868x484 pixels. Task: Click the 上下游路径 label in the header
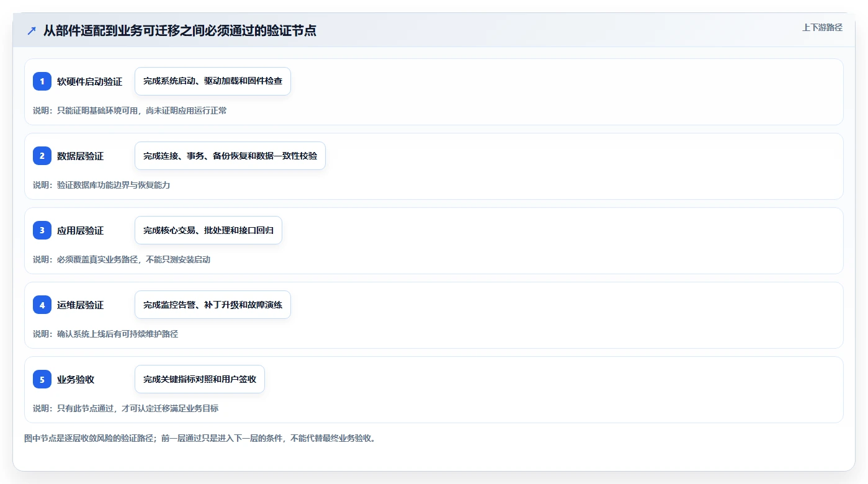[822, 27]
